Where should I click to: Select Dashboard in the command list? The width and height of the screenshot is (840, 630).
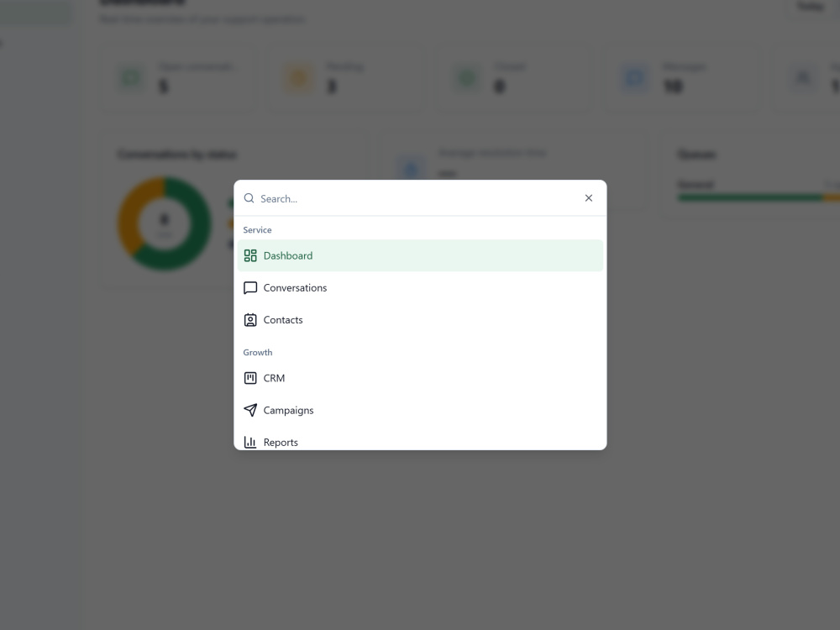pyautogui.click(x=420, y=255)
